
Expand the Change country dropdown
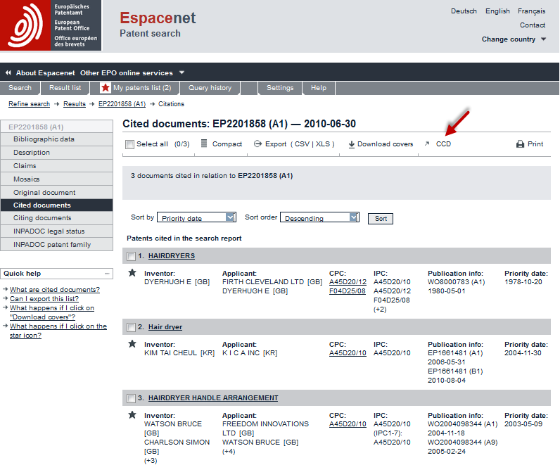(x=514, y=39)
